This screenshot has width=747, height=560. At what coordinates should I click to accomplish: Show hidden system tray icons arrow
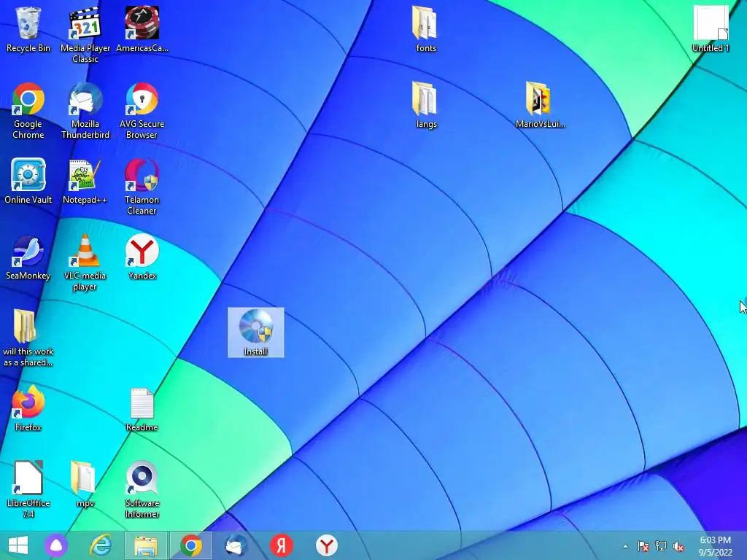(x=625, y=546)
